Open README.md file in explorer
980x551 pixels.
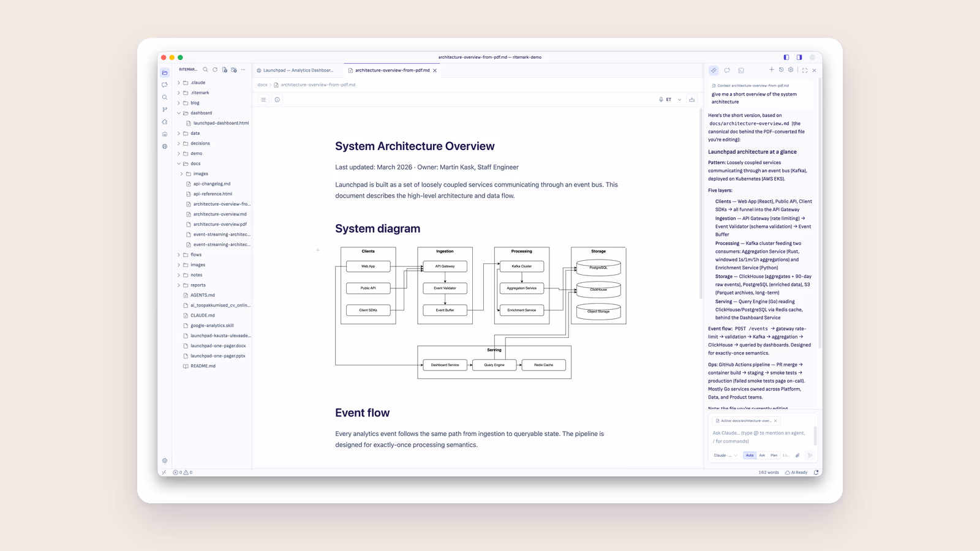click(x=203, y=366)
